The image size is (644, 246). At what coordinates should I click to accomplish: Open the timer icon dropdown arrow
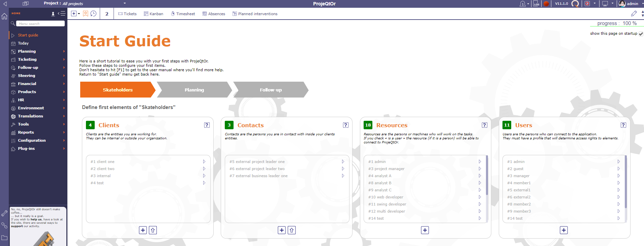click(x=594, y=3)
